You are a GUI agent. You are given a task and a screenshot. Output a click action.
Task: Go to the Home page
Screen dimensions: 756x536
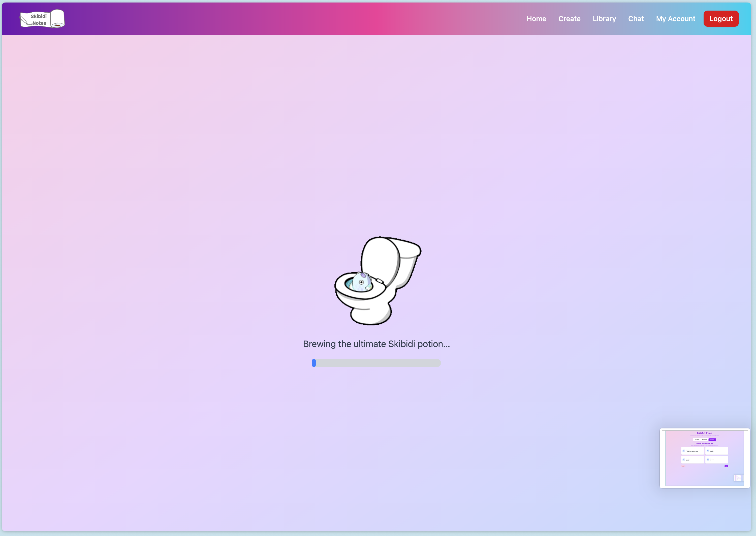point(536,19)
